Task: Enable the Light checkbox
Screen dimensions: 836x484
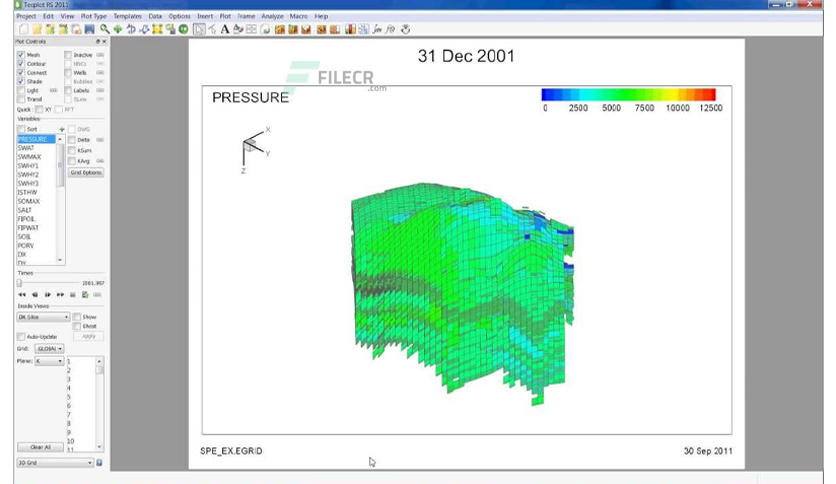Action: point(21,91)
